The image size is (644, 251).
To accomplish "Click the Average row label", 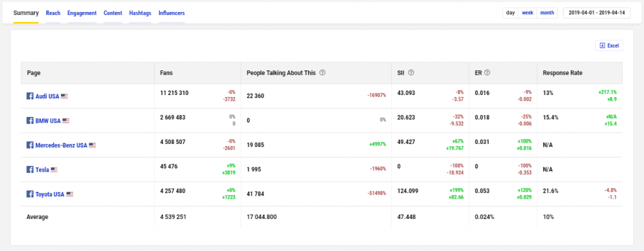I will [37, 217].
